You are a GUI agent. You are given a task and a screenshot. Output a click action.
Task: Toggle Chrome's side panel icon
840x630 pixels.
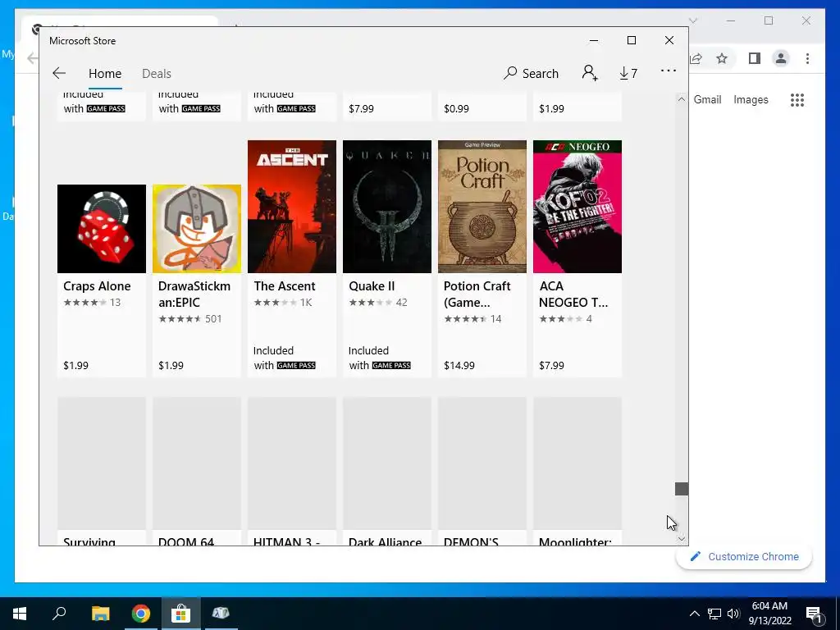[x=755, y=58]
